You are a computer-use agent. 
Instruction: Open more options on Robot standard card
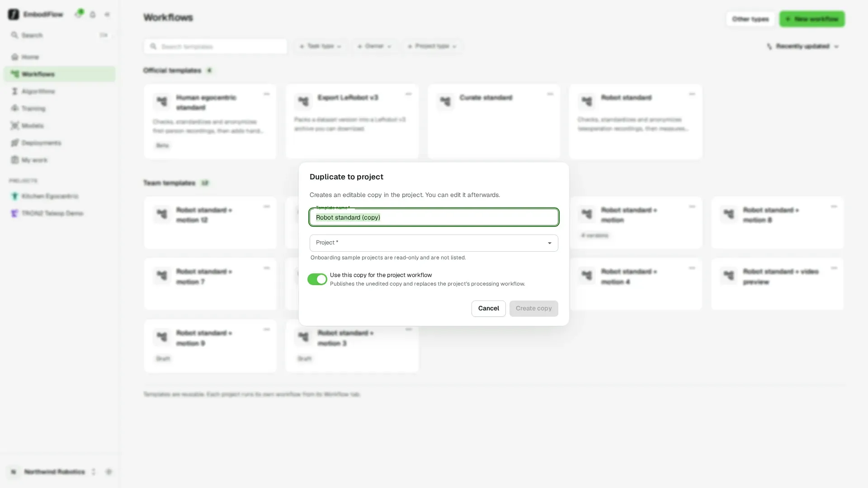tap(692, 94)
